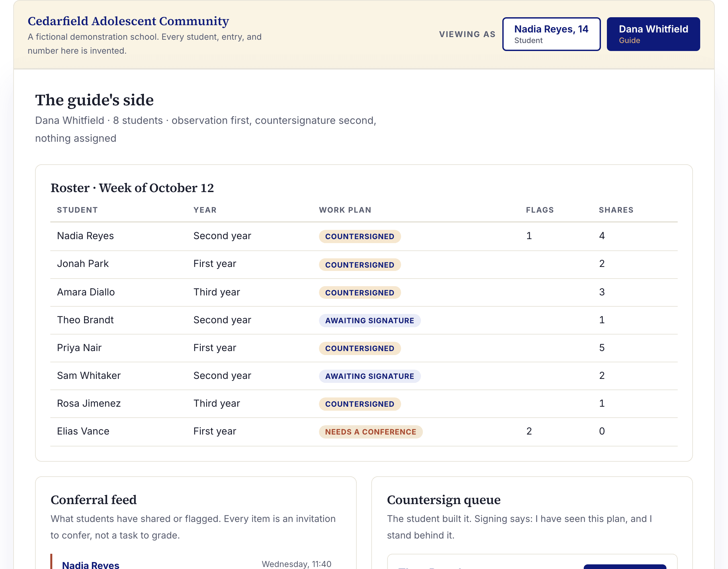Click the Wednesday, 11:40 timestamp

click(296, 564)
